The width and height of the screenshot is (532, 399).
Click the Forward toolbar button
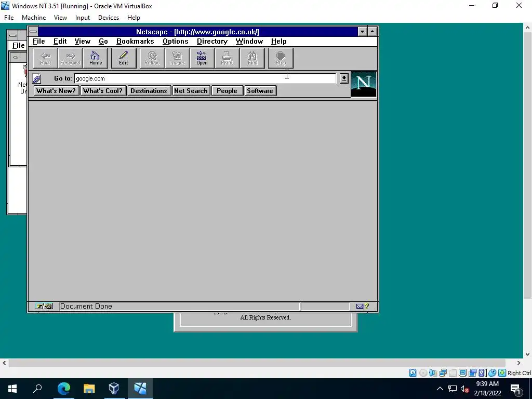(x=70, y=58)
